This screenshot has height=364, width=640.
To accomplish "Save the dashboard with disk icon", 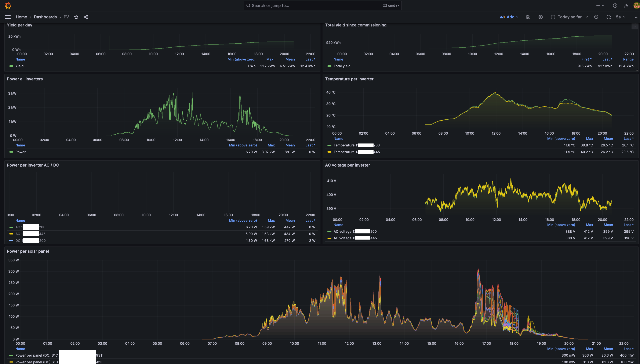I will coord(528,17).
